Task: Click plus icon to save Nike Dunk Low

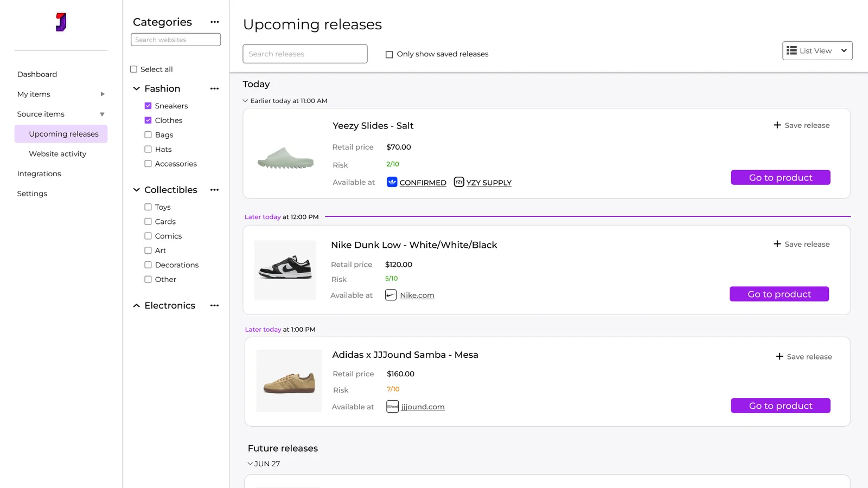Action: [x=777, y=244]
